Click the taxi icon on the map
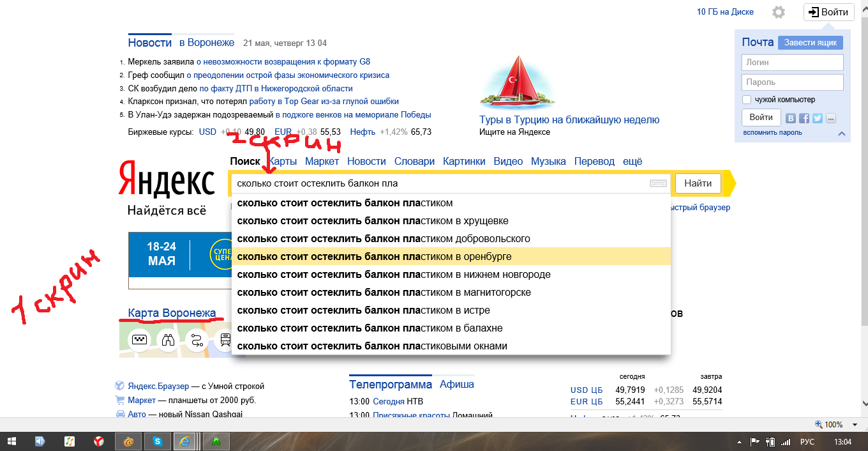 140,340
